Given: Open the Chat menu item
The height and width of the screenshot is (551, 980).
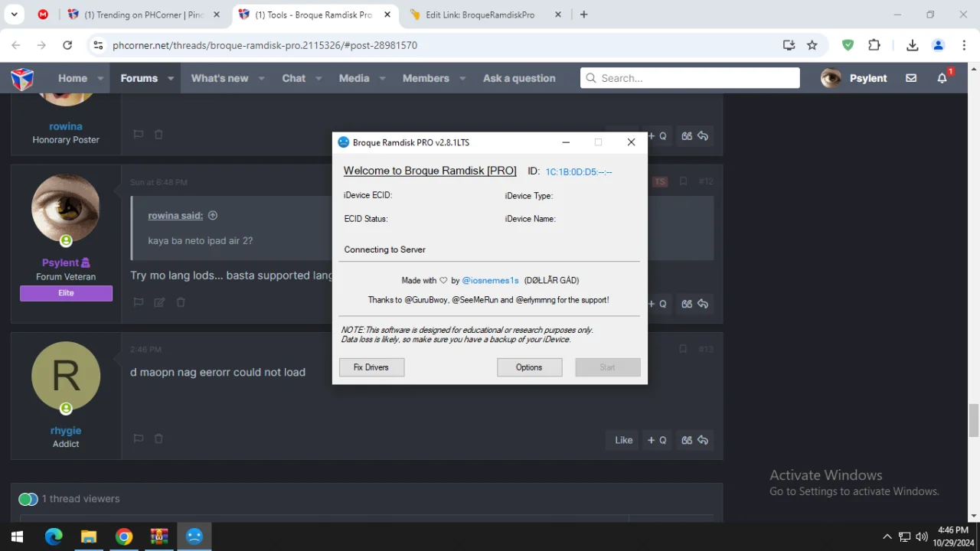Looking at the screenshot, I should pyautogui.click(x=293, y=78).
